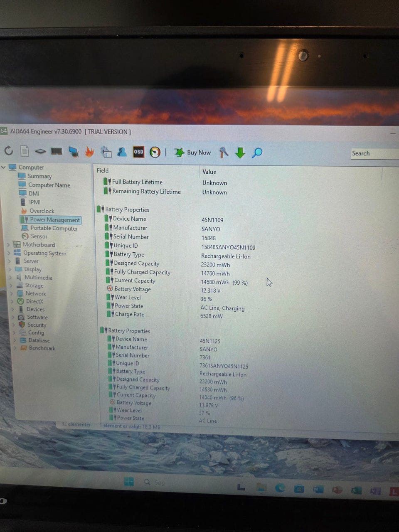Select Power Management tree item
The image size is (399, 532).
(54, 219)
